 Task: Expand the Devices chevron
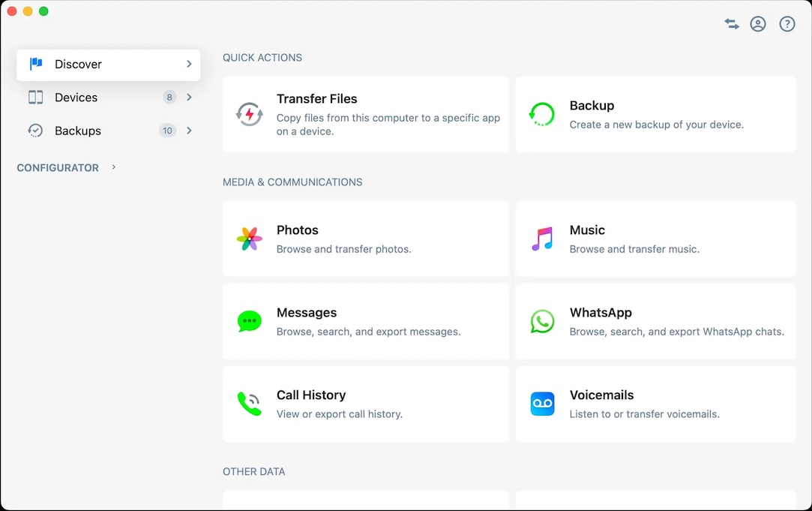pyautogui.click(x=189, y=98)
